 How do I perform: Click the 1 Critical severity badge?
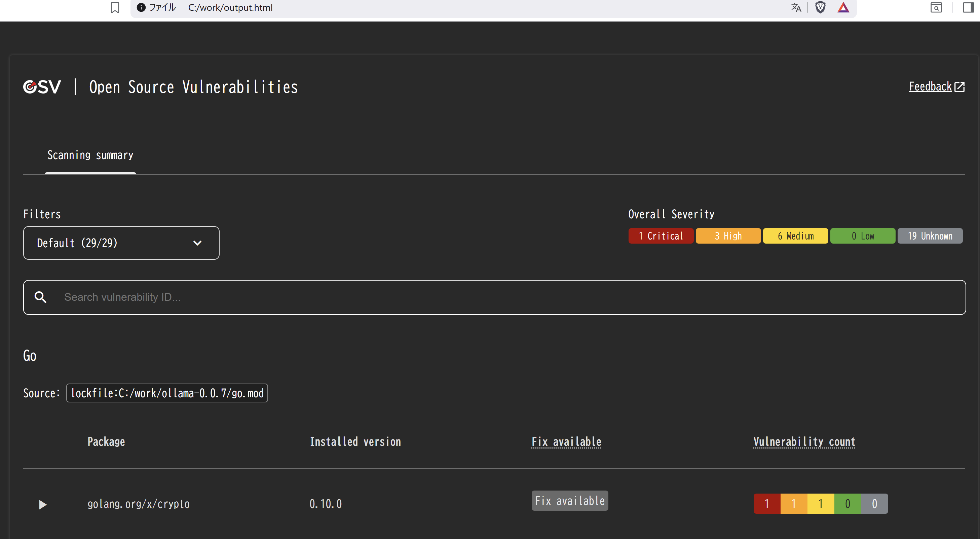pos(661,236)
